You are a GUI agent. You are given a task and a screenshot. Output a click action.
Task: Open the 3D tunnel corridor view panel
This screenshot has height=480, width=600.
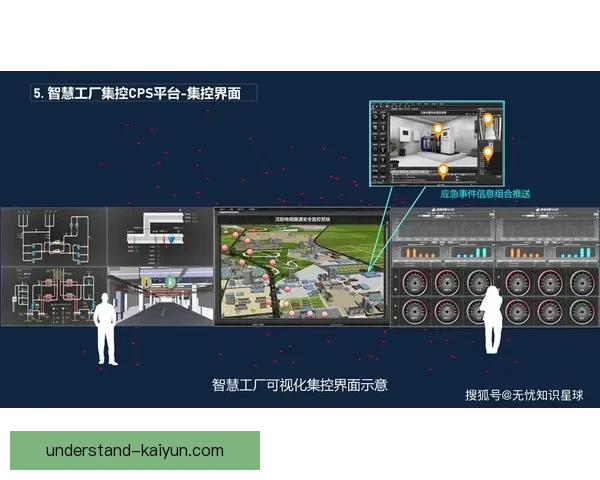coord(160,296)
